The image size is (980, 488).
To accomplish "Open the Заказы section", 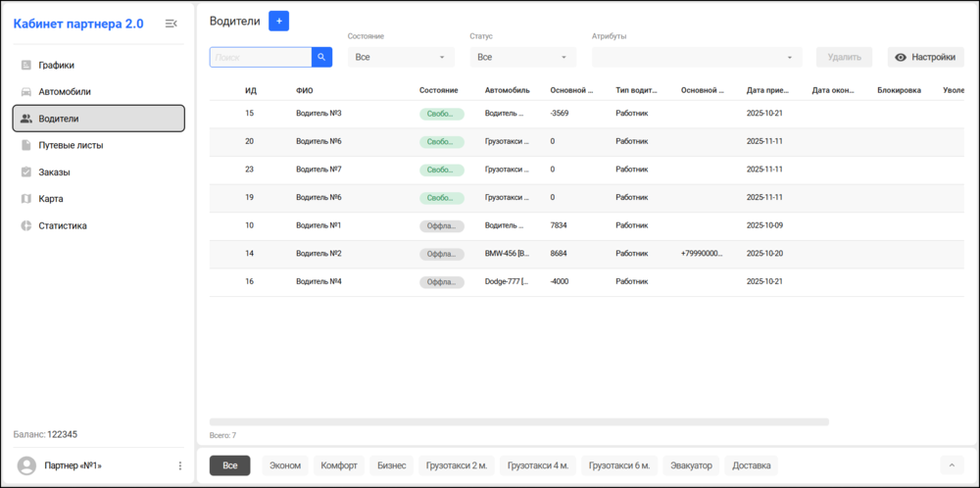I will click(99, 172).
